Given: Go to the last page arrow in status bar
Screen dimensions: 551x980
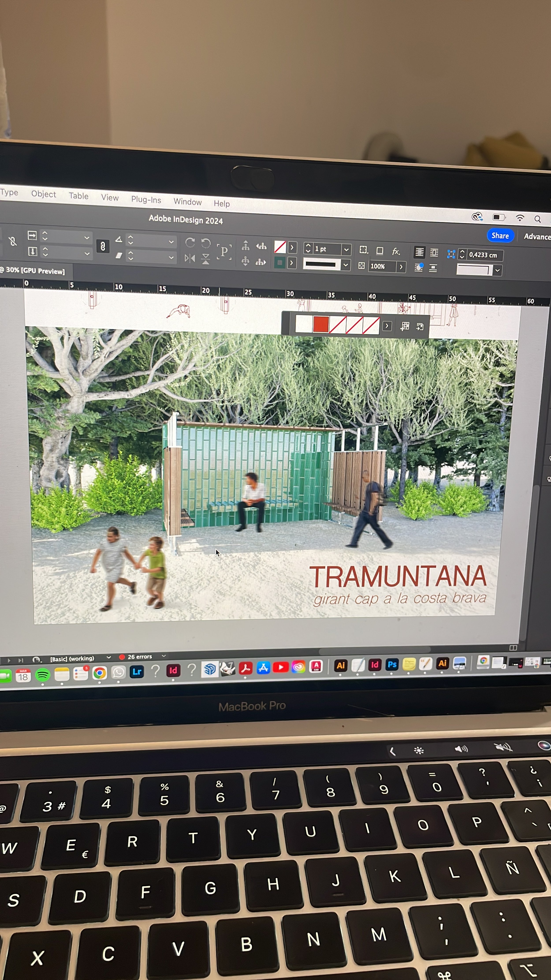Looking at the screenshot, I should (21, 660).
